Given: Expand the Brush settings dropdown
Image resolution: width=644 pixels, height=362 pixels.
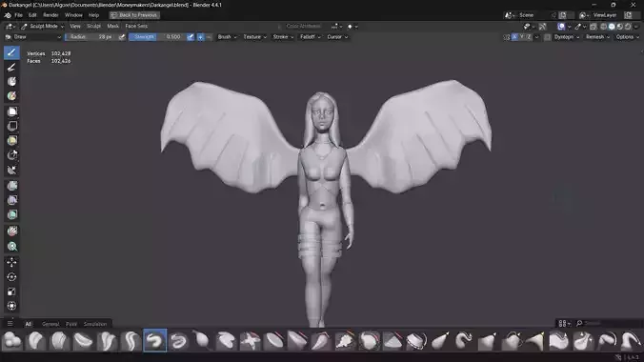Looking at the screenshot, I should [x=227, y=37].
